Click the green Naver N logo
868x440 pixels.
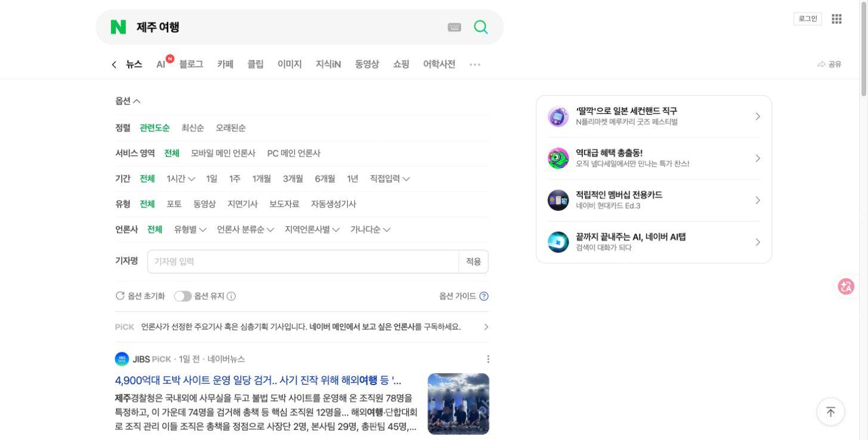click(118, 27)
